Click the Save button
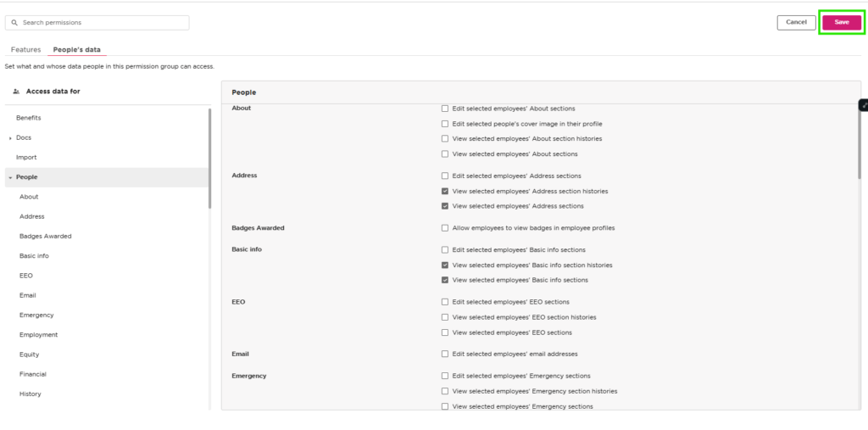868x430 pixels. point(842,22)
